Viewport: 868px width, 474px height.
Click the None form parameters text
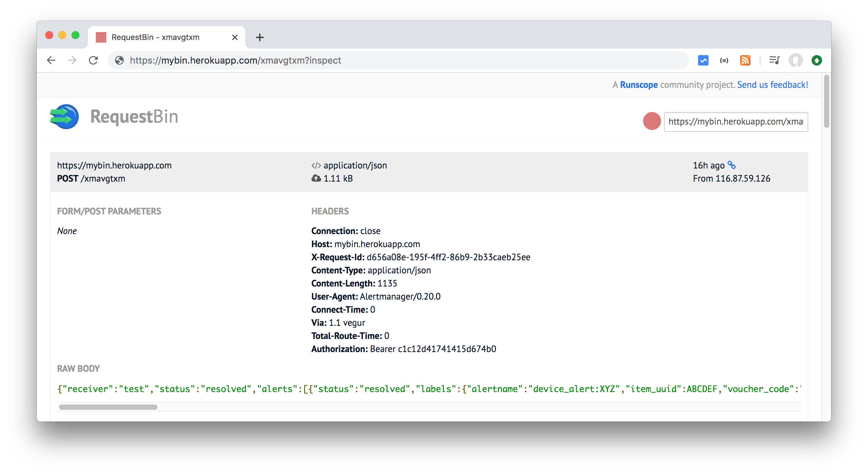pyautogui.click(x=67, y=231)
